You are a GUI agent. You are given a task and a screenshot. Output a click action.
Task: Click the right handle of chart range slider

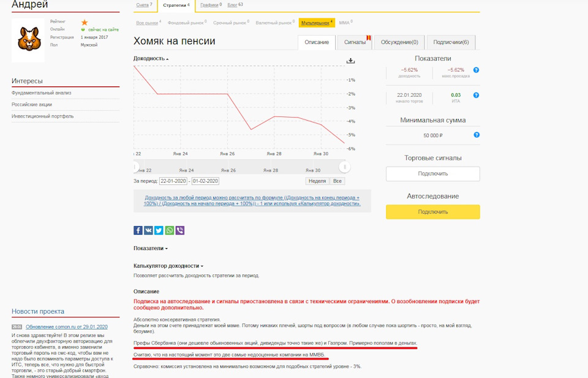click(345, 167)
